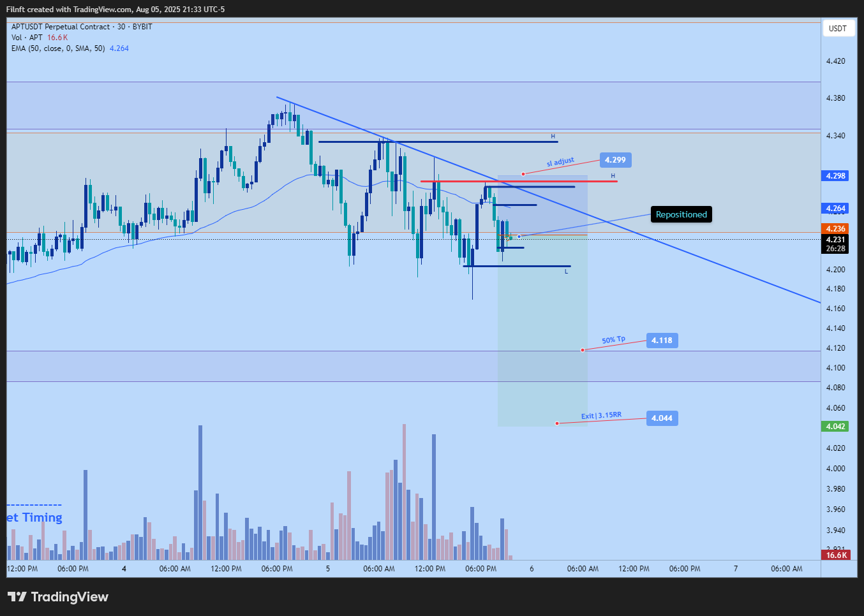Click the day 4 date label on time axis
The image size is (864, 616).
point(124,569)
